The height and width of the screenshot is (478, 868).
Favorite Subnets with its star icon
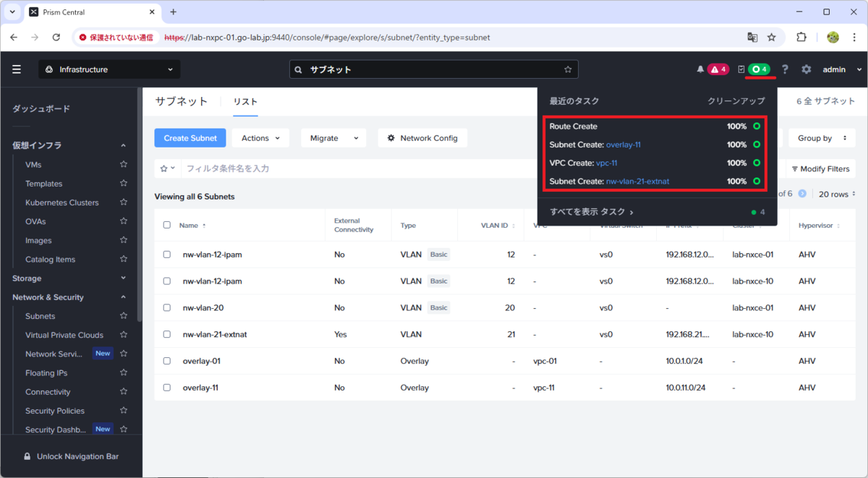pyautogui.click(x=124, y=316)
